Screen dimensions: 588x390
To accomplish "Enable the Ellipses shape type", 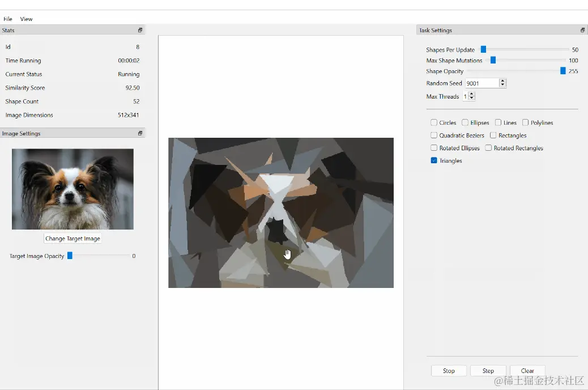I will point(464,122).
